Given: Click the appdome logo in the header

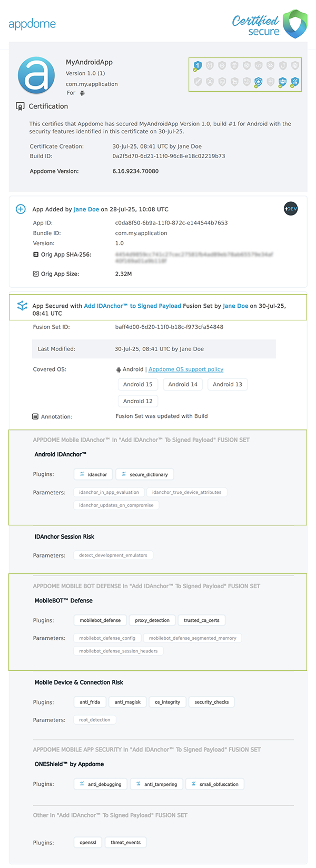Looking at the screenshot, I should (x=32, y=24).
